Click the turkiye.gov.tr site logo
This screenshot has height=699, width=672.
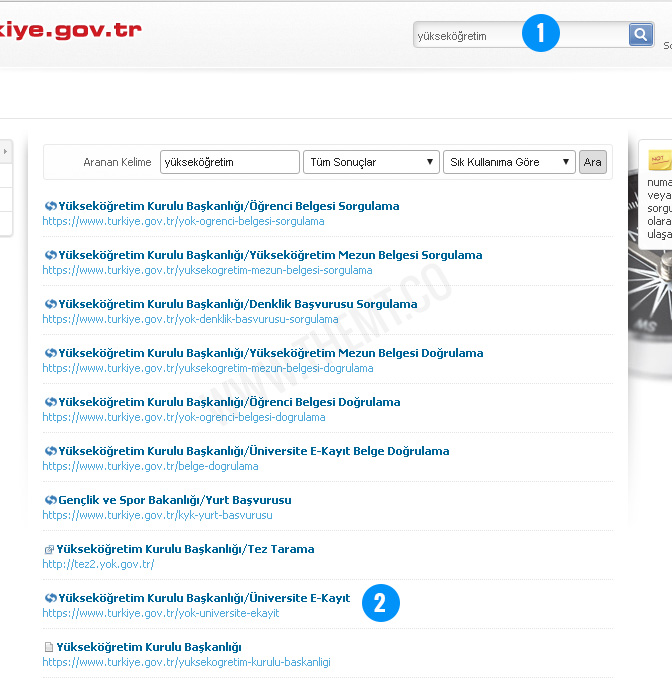[70, 30]
